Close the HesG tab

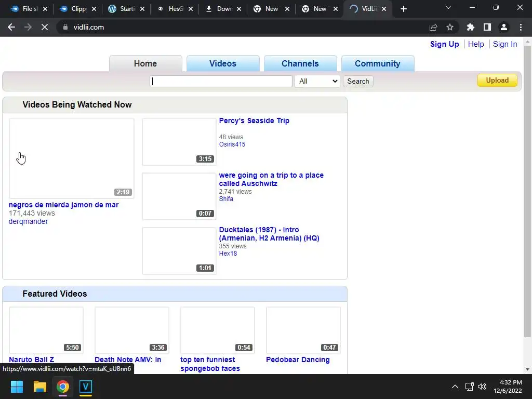coord(191,9)
